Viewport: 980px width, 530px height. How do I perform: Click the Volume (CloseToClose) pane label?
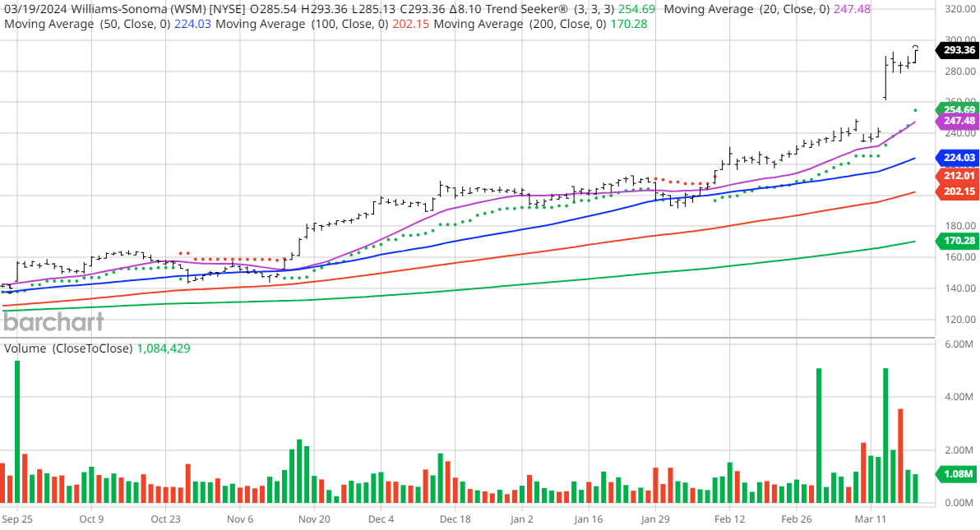[69, 348]
